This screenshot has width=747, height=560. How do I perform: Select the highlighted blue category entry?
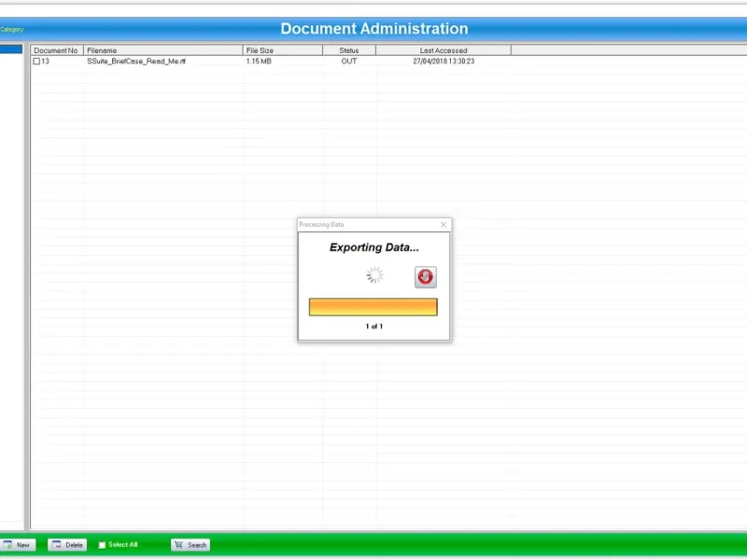11,49
